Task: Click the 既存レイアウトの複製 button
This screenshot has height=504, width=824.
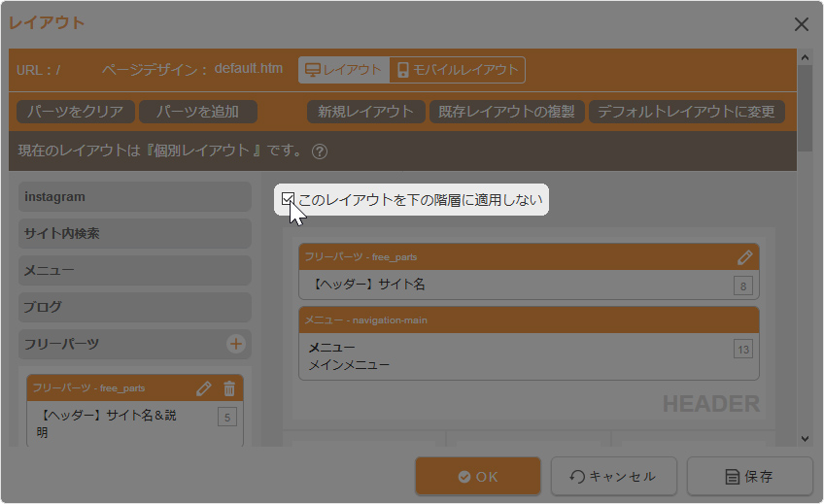Action: pyautogui.click(x=506, y=112)
